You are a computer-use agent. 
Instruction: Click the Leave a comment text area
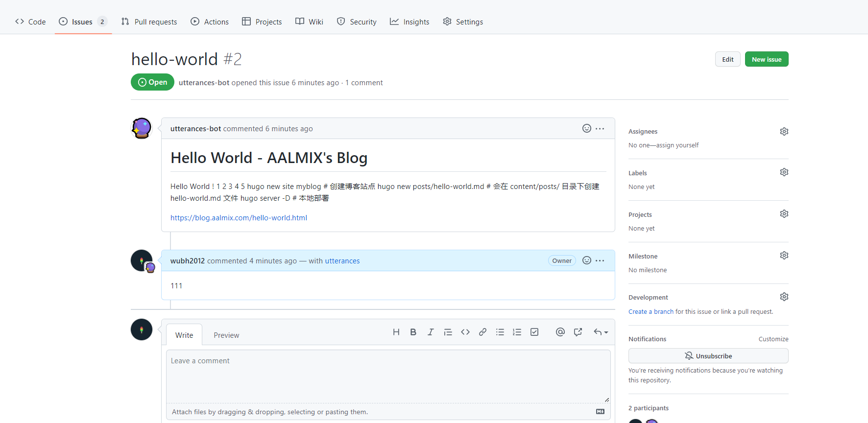tap(388, 376)
